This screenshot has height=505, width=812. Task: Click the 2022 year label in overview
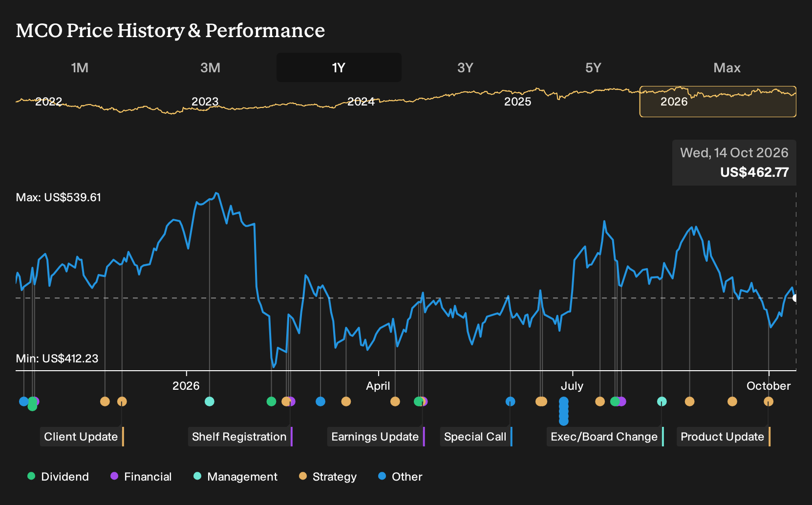click(x=48, y=102)
